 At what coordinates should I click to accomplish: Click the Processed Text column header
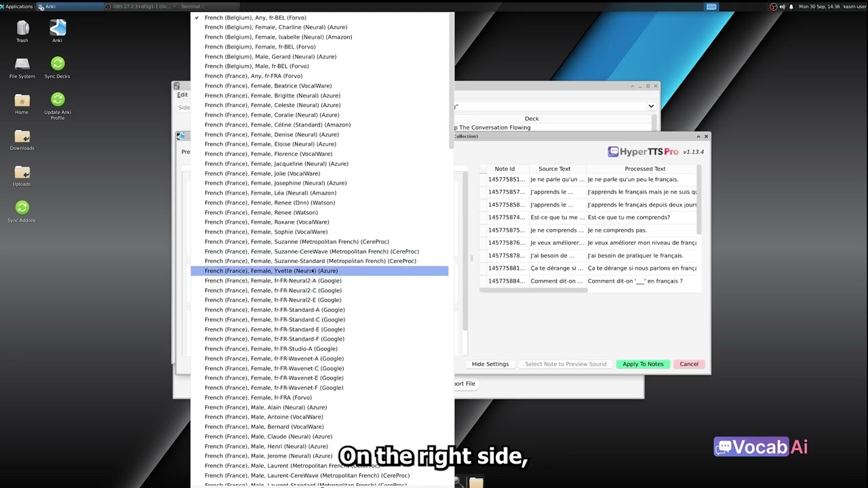click(x=645, y=169)
